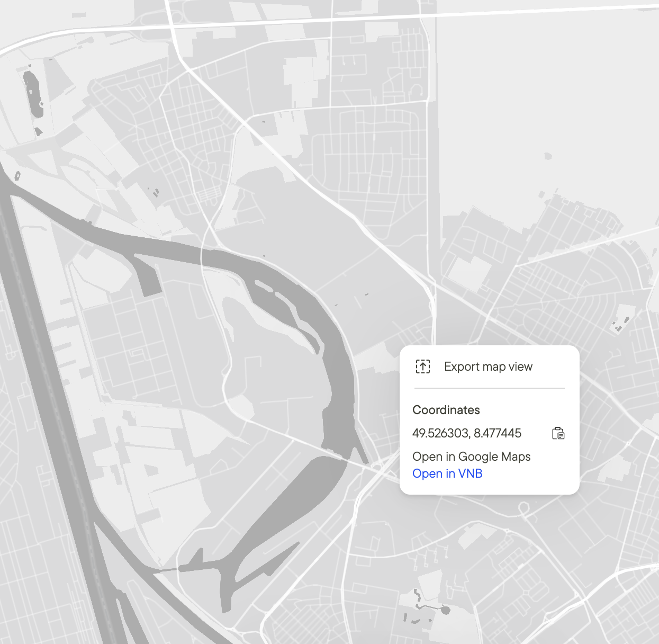
Task: Click the coordinates value 49.526303, 8.477445
Action: 467,433
